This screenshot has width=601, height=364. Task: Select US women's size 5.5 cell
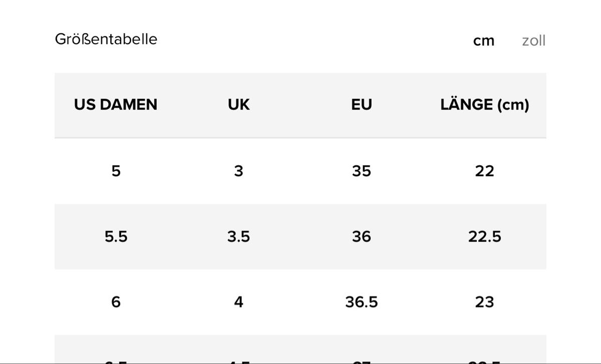(x=116, y=236)
